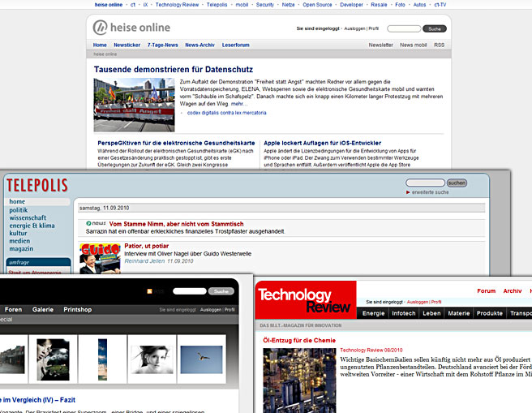532x413 pixels.
Task: Click photo site Suche button
Action: pyautogui.click(x=221, y=291)
